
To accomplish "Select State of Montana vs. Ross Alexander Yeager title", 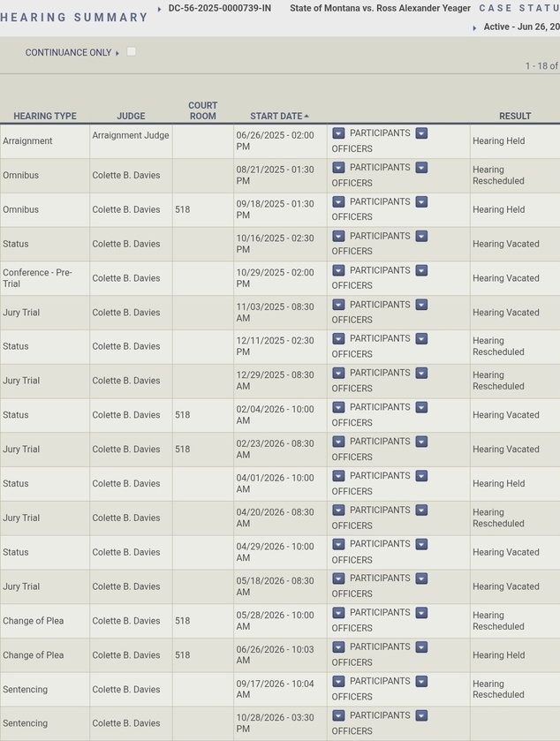I will 380,9.
